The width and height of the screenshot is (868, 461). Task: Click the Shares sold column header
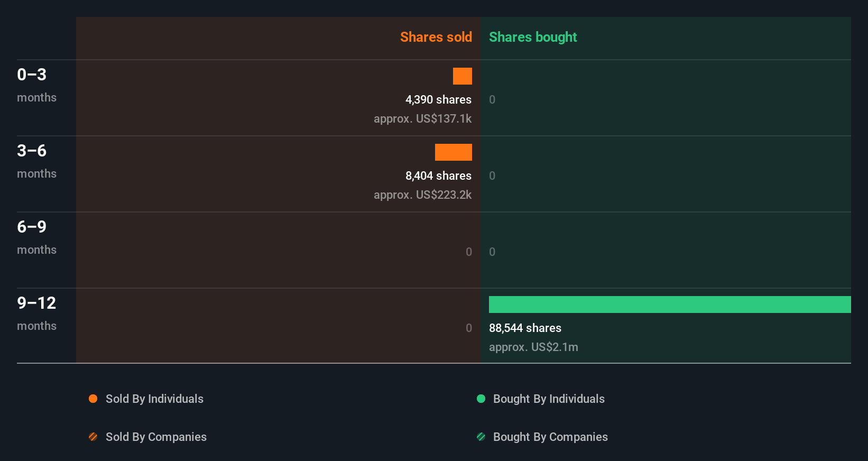tap(436, 37)
